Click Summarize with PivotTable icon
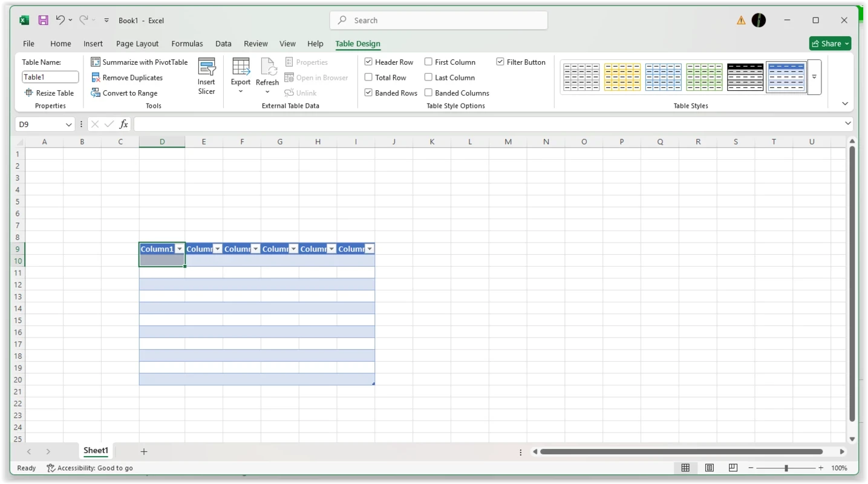 (x=96, y=62)
